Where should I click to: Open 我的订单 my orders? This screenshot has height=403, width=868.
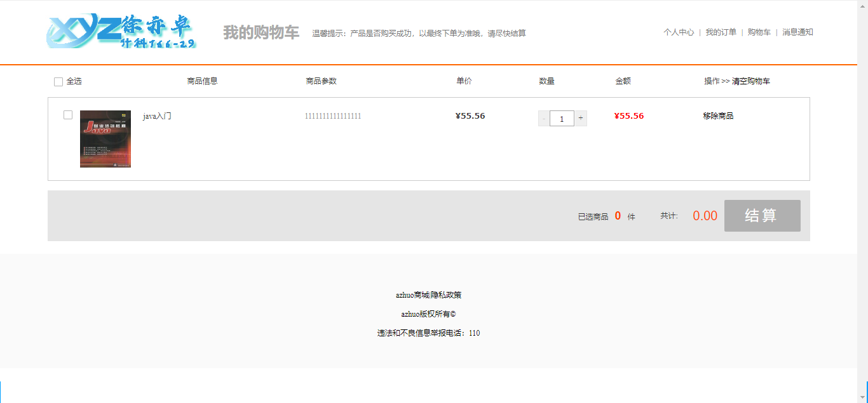pos(721,32)
